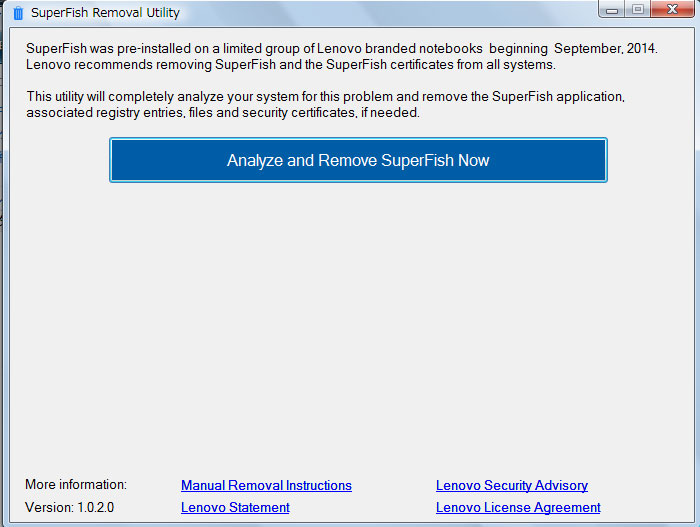700x527 pixels.
Task: Open the Lenovo License Agreement link
Action: coord(518,507)
